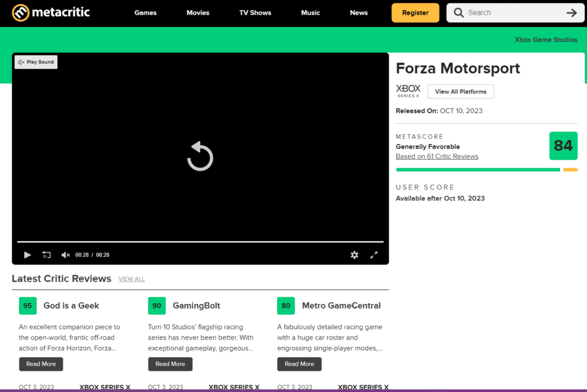Enter fullscreen video mode
587x392 pixels.
click(x=374, y=255)
